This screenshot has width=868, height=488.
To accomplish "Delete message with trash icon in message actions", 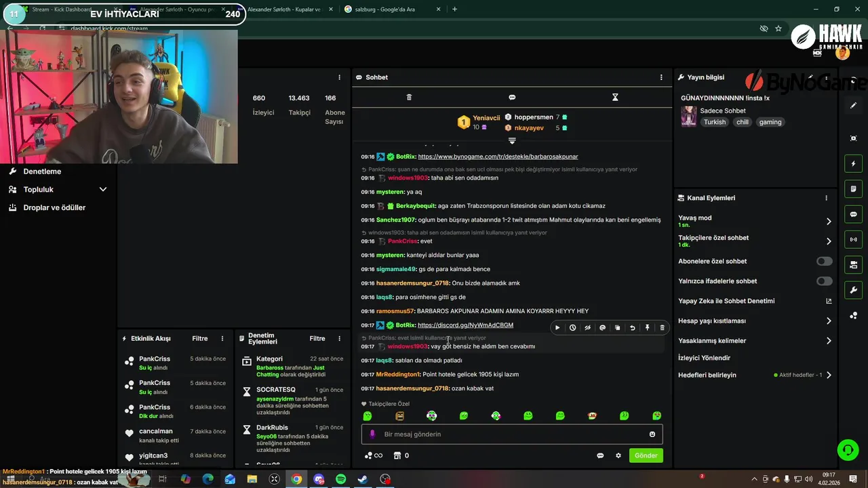I will [x=662, y=328].
